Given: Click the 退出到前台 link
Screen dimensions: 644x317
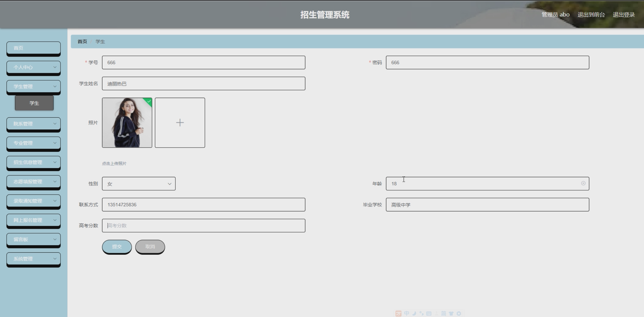Looking at the screenshot, I should click(591, 15).
